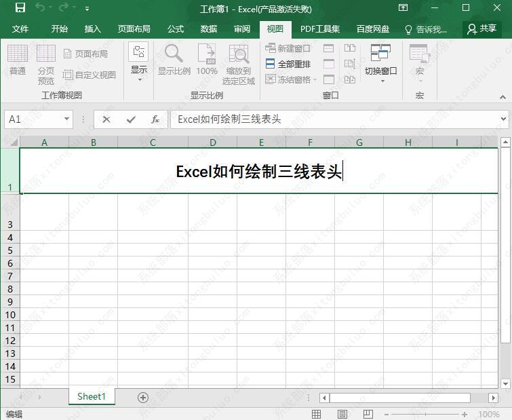Image resolution: width=512 pixels, height=420 pixels.
Task: Click the Share (共享) button
Action: [x=481, y=29]
